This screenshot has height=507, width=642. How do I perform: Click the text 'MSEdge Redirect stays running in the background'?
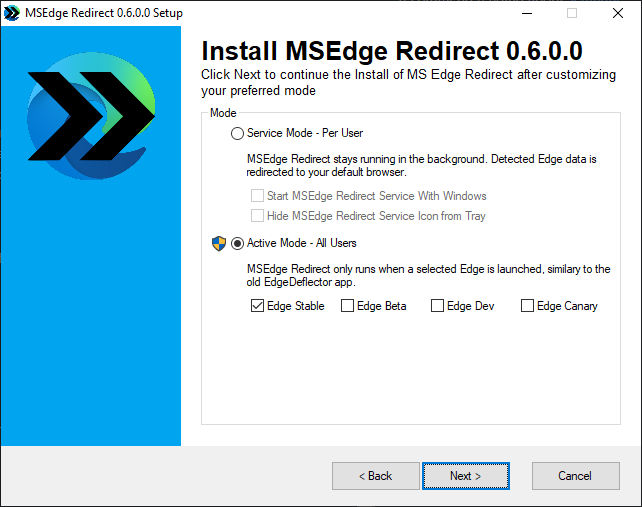(367, 159)
